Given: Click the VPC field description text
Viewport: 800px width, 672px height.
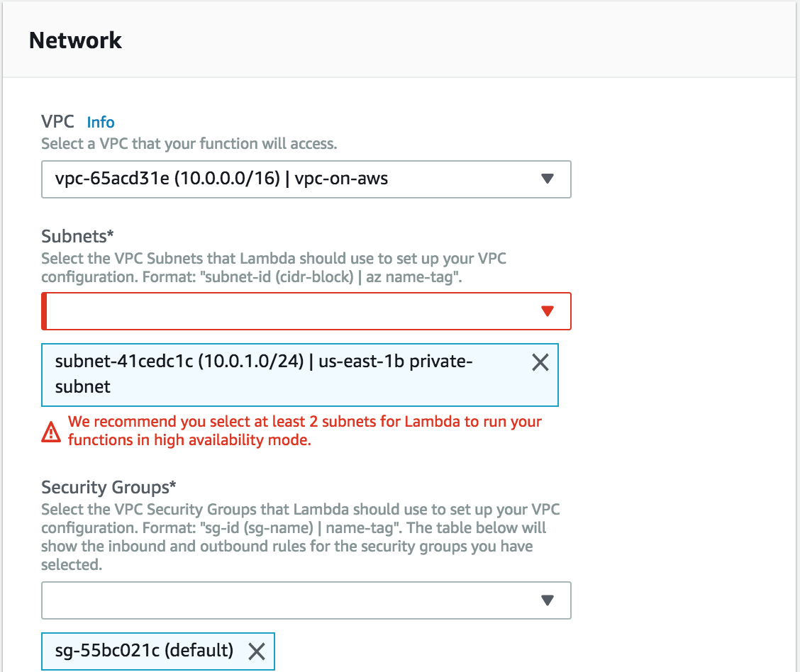Looking at the screenshot, I should point(177,143).
